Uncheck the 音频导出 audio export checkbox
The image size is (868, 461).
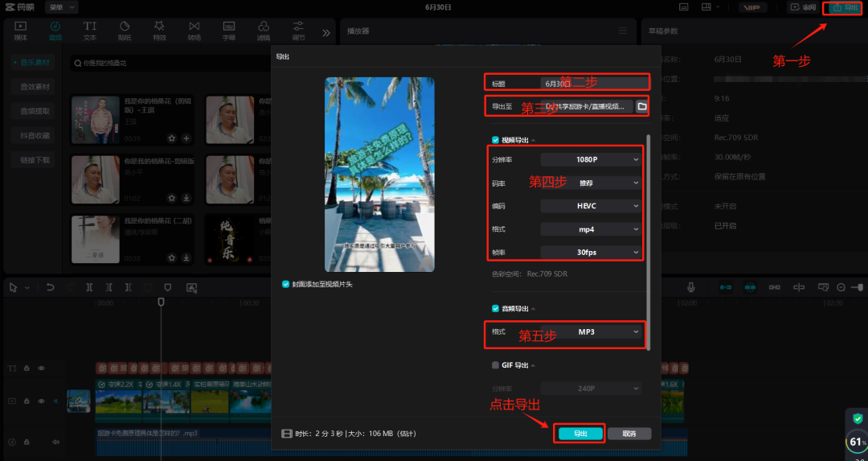coord(495,309)
